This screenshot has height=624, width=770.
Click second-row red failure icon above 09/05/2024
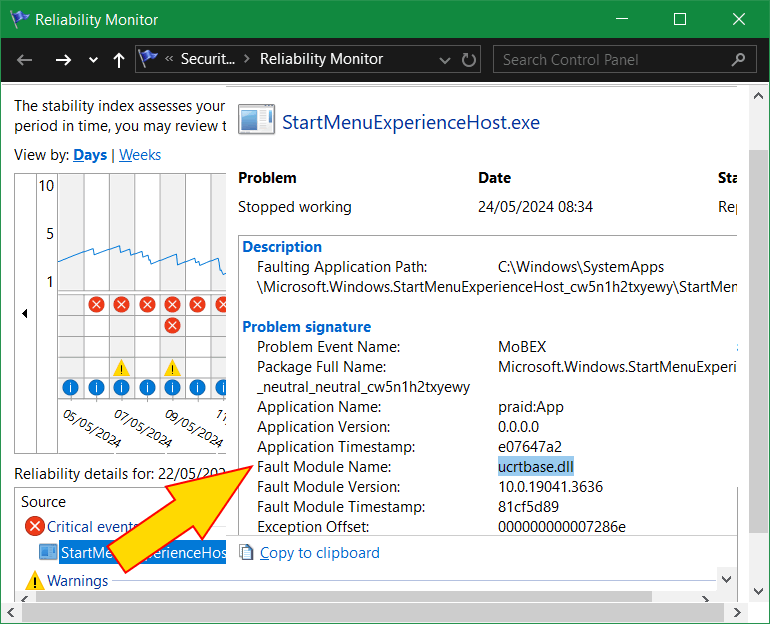pos(172,326)
